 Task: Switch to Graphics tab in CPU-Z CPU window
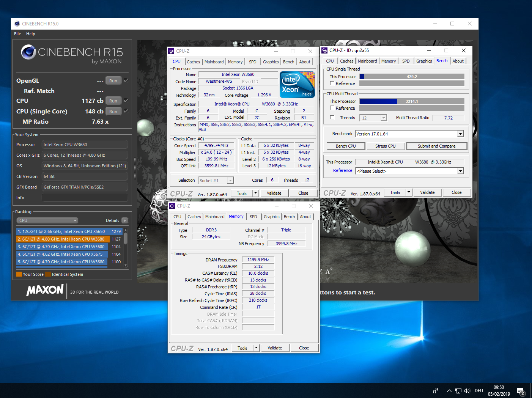tap(271, 62)
